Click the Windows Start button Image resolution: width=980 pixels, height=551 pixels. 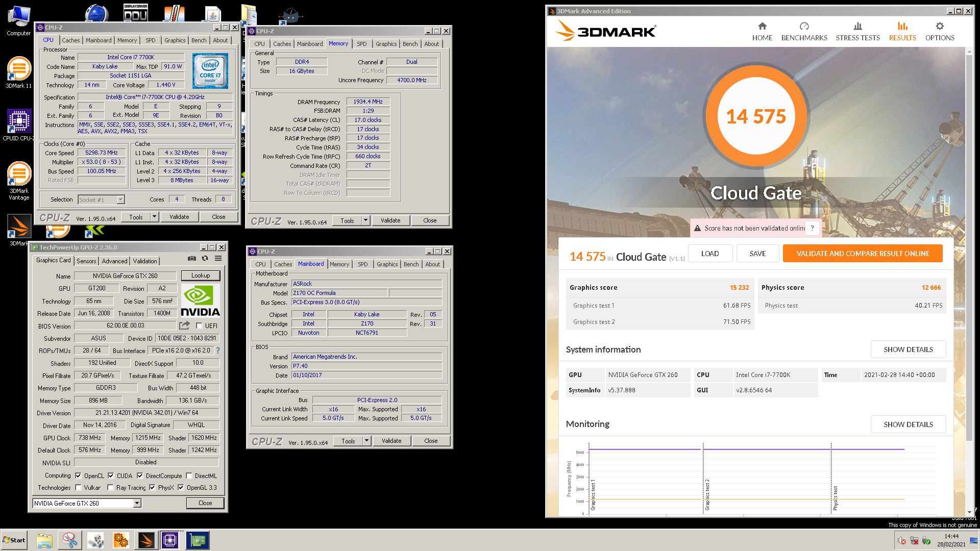(14, 540)
